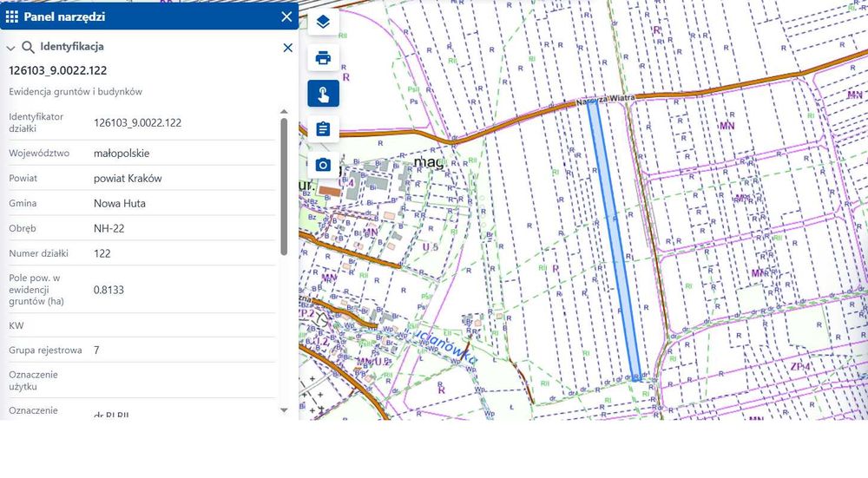Image resolution: width=868 pixels, height=478 pixels.
Task: Collapse the Identyfikacja section chevron
Action: coord(10,48)
